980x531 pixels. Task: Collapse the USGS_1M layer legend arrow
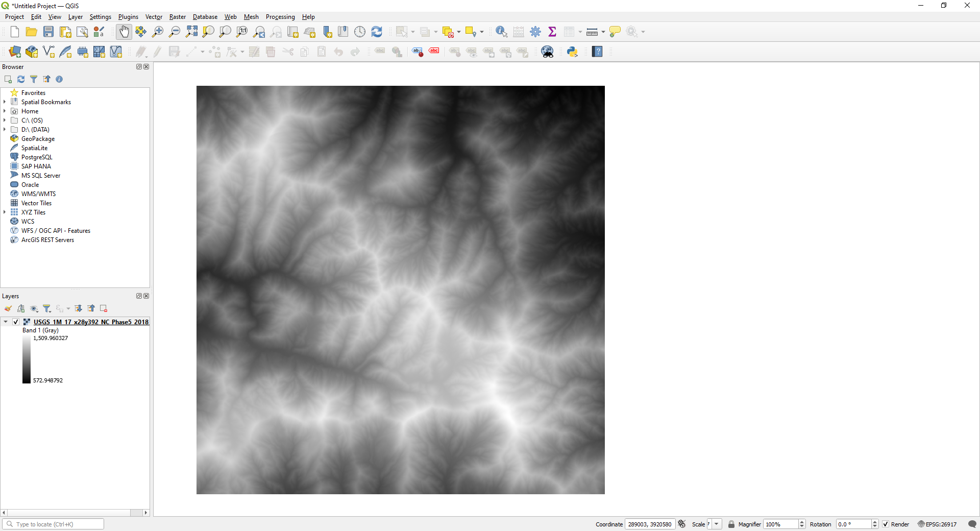click(6, 322)
